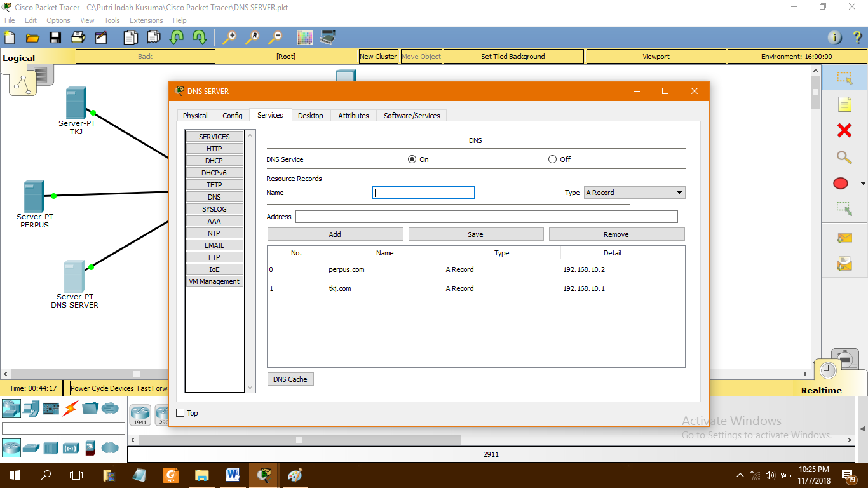This screenshot has width=868, height=488.
Task: Expand the ellipse tool dropdown arrow
Action: pos(862,184)
